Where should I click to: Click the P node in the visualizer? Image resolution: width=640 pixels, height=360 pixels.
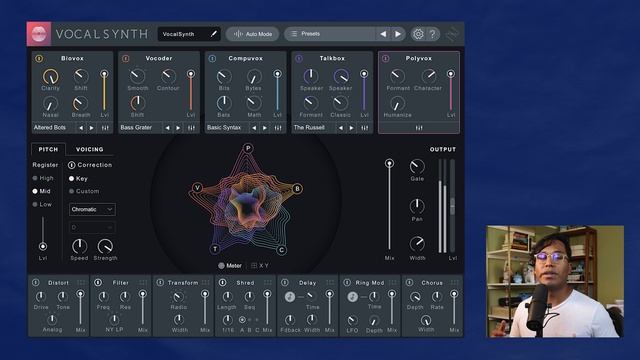(248, 148)
